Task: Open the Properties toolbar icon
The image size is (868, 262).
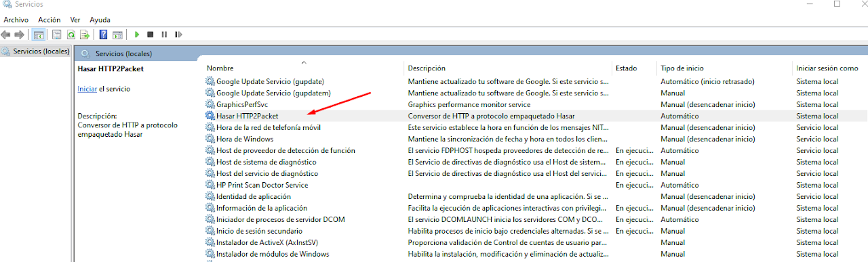Action: 57,35
